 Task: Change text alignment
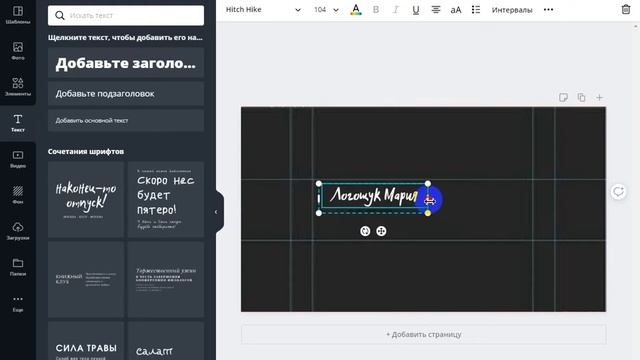click(x=436, y=10)
